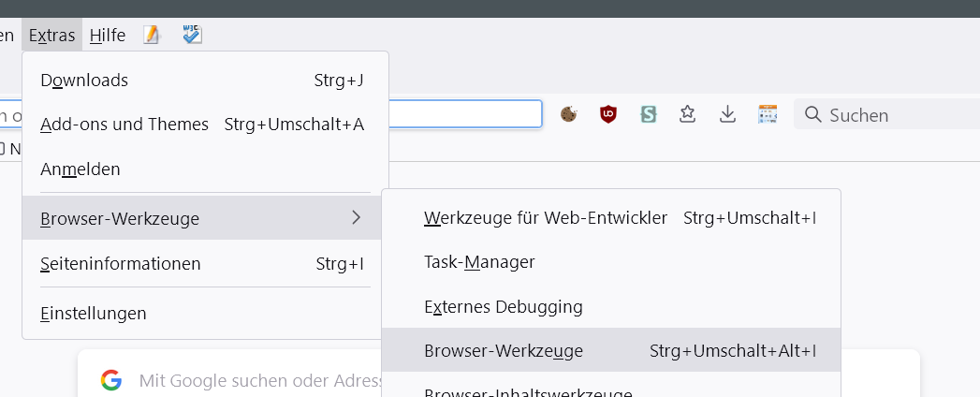This screenshot has height=397, width=980.
Task: Choose Add-ons und Themes entry
Action: [124, 125]
